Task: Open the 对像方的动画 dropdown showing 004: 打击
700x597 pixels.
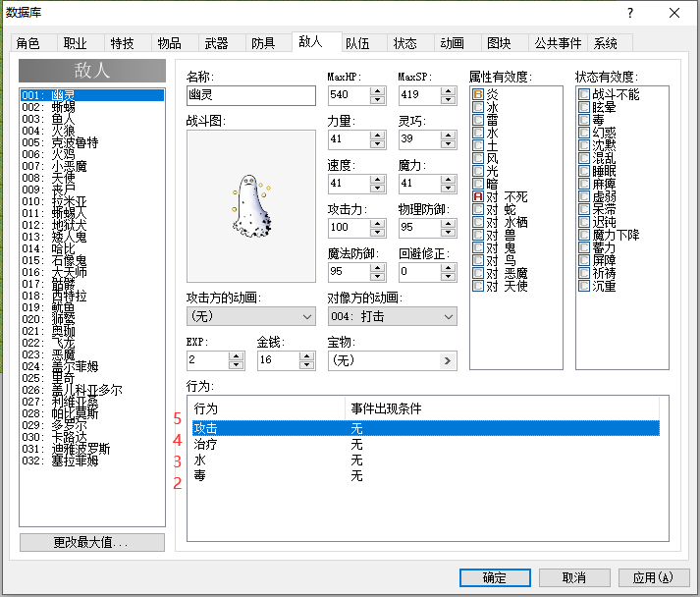Action: click(x=393, y=316)
